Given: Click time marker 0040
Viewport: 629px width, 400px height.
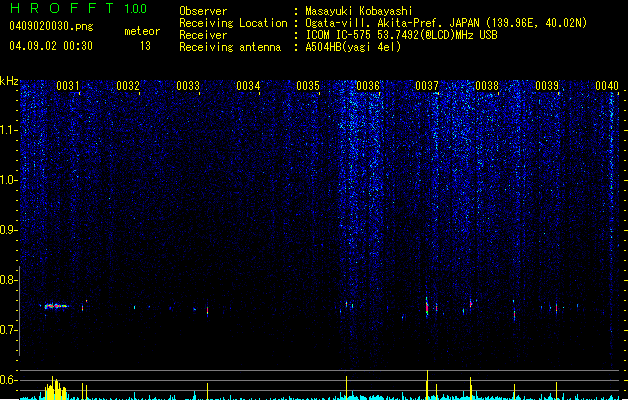Looking at the screenshot, I should pyautogui.click(x=607, y=86).
